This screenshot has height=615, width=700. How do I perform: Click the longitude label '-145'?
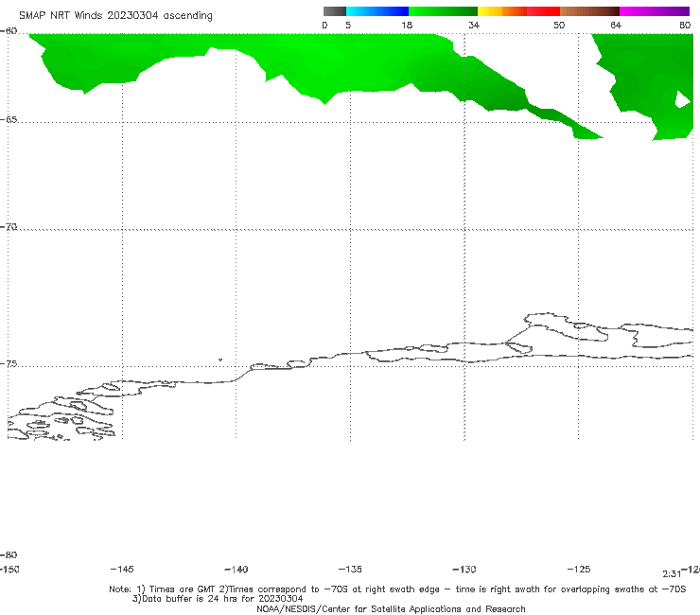[122, 569]
